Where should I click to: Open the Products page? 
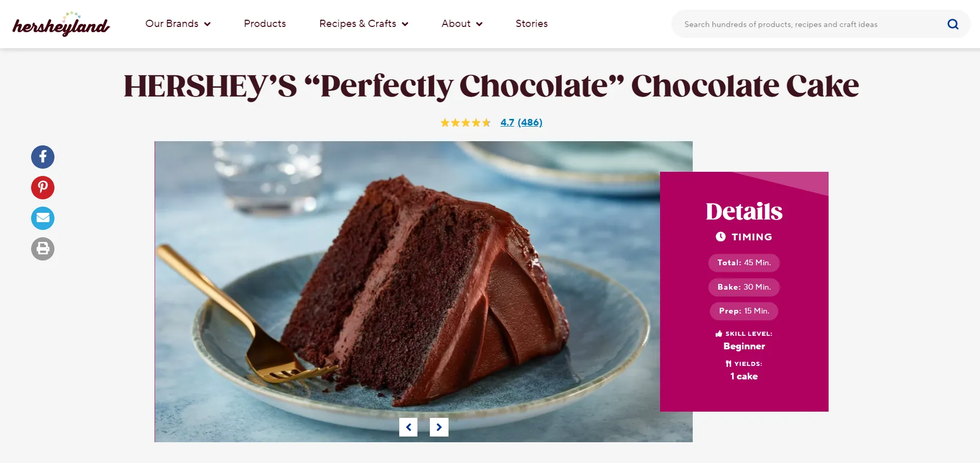pyautogui.click(x=265, y=24)
